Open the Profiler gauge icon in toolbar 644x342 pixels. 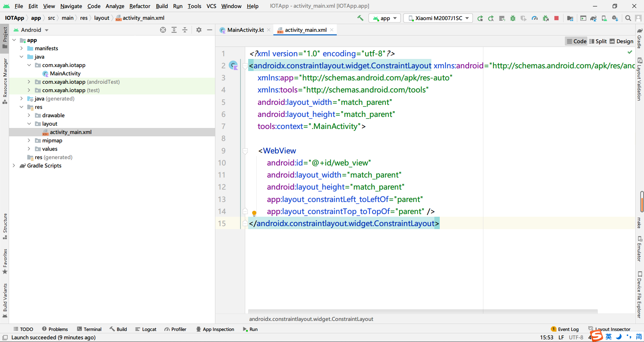click(535, 18)
